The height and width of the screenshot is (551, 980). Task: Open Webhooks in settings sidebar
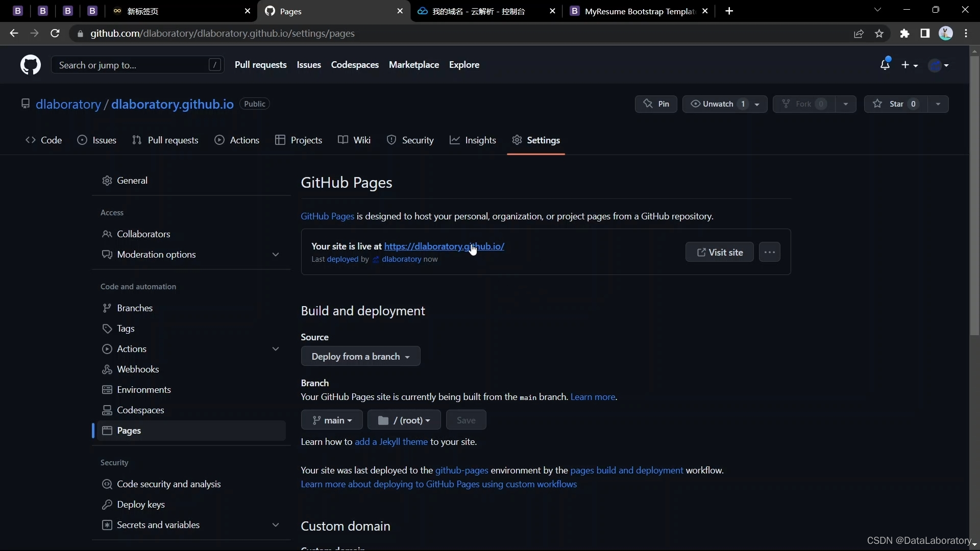138,369
